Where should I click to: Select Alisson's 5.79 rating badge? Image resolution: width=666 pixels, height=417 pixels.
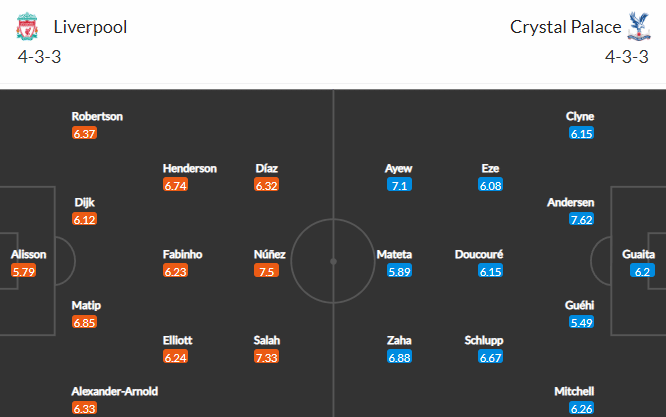click(x=24, y=271)
